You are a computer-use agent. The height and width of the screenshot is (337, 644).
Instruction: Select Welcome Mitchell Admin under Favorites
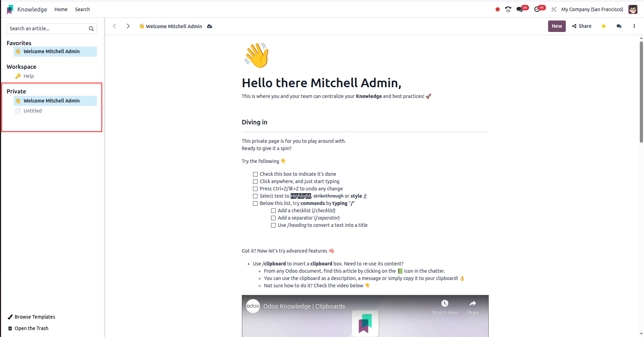(x=55, y=51)
